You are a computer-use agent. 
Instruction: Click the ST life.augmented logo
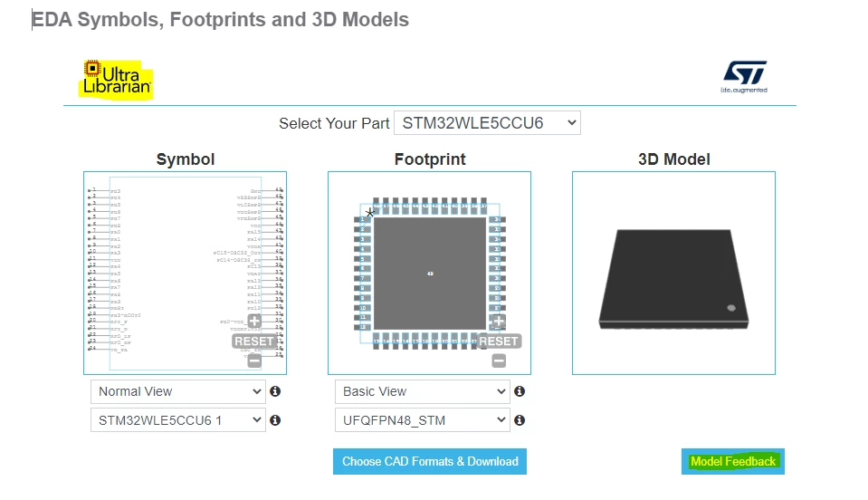744,77
